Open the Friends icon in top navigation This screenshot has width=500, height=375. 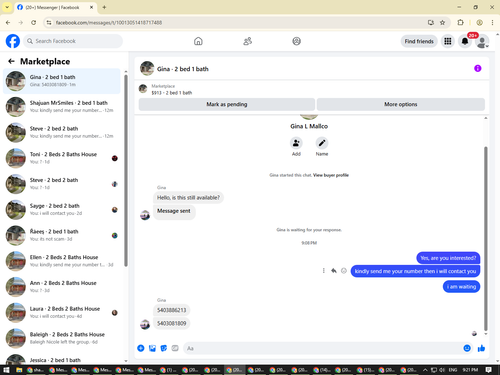click(247, 41)
